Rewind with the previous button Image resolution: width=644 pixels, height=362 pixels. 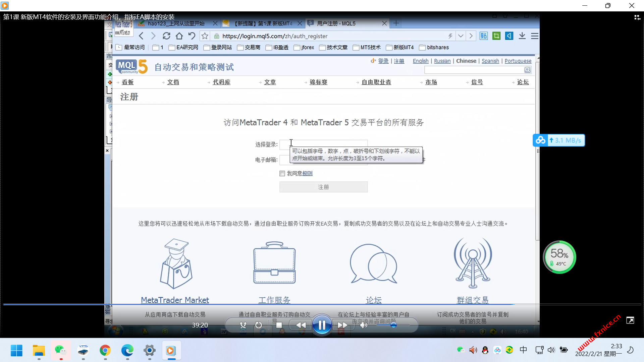coord(301,325)
